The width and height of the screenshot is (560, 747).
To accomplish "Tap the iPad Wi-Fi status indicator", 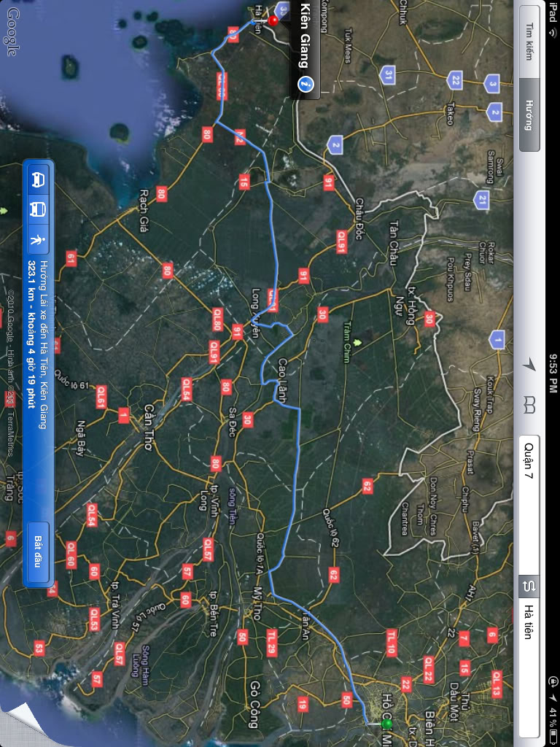I will (x=553, y=20).
